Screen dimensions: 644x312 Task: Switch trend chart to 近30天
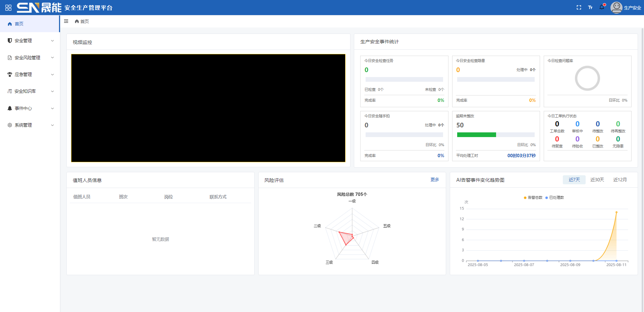coord(597,180)
